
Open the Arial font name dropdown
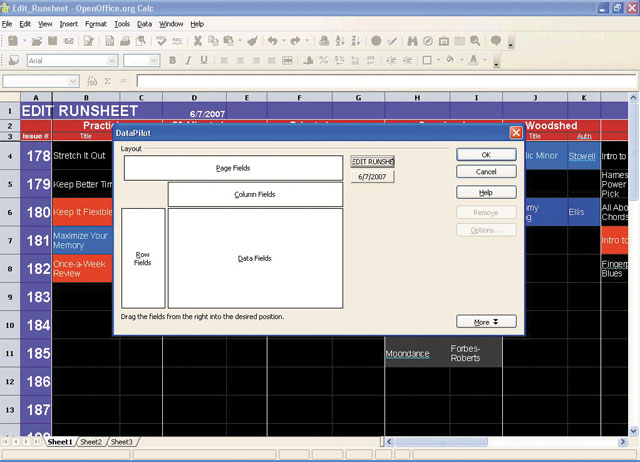(x=111, y=61)
